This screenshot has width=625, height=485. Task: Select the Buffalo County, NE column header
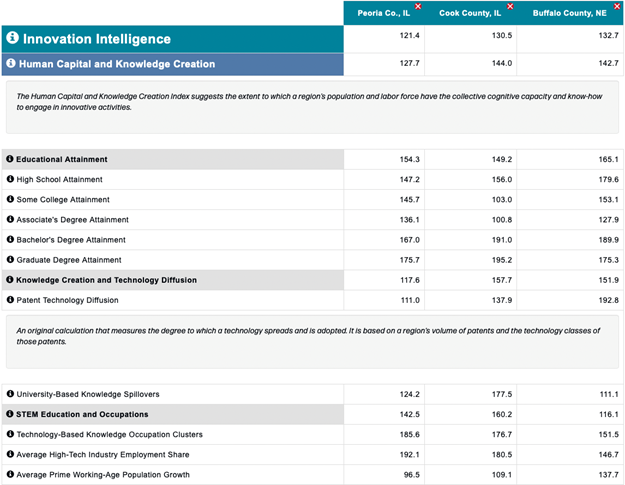coord(570,13)
